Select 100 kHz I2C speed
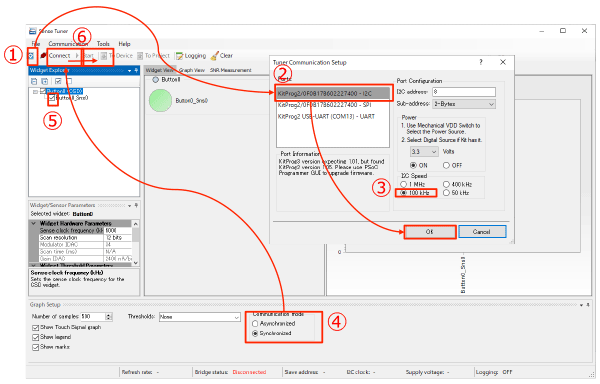This screenshot has width=600, height=384. pyautogui.click(x=403, y=193)
